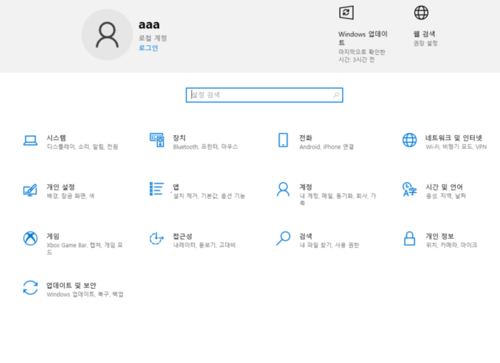The width and height of the screenshot is (500, 363).
Task: Click the 배경, 잠금 화면, 색 description
Action: coord(70,196)
